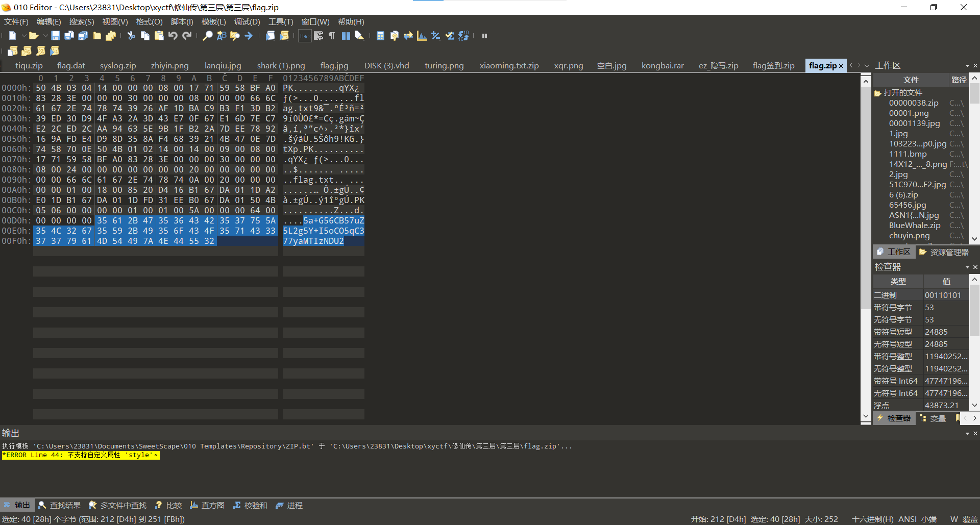Open Find with the magnifier icon
Screen dimensions: 980x525
coord(207,36)
